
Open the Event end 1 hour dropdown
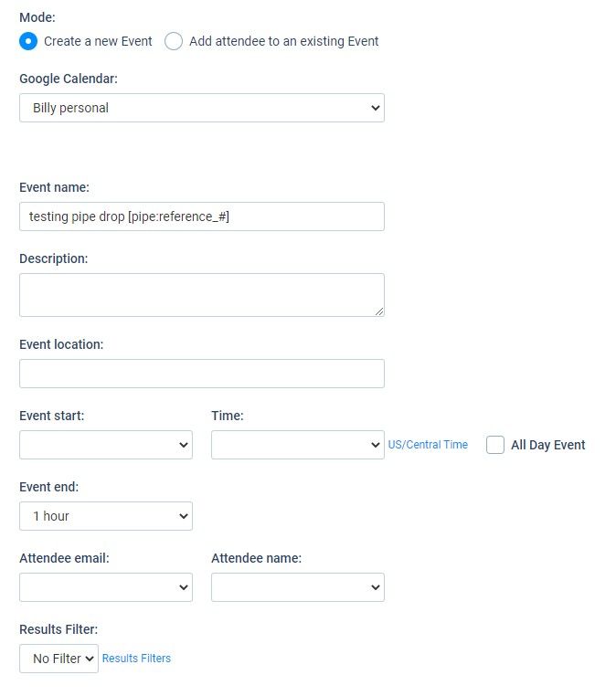pyautogui.click(x=106, y=516)
